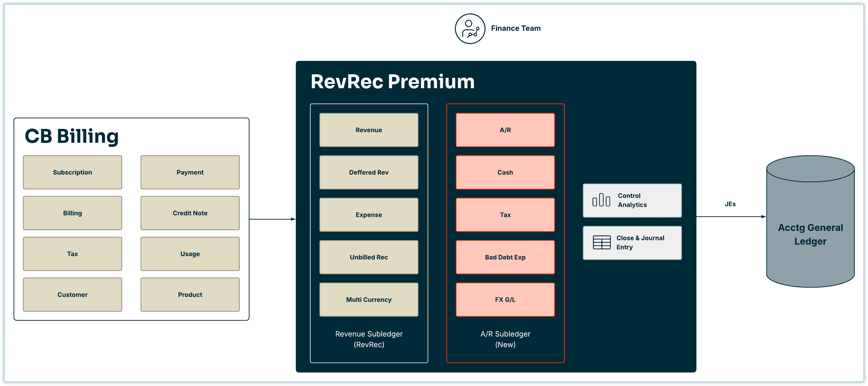Select the Deffered Rev box
Screen dimensions: 868x386
pos(369,172)
